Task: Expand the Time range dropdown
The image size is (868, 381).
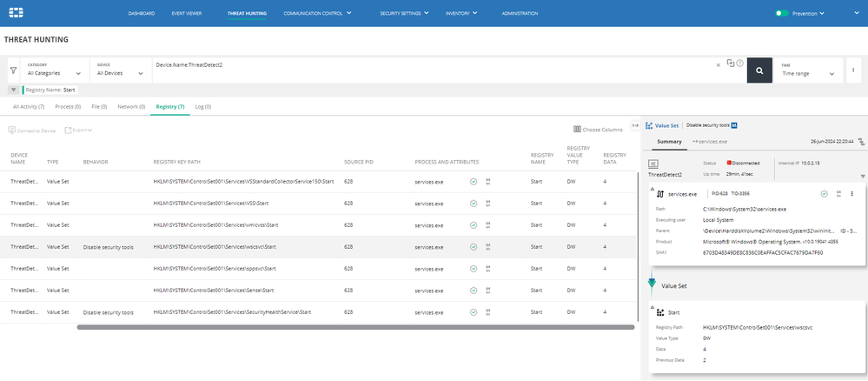Action: (808, 73)
